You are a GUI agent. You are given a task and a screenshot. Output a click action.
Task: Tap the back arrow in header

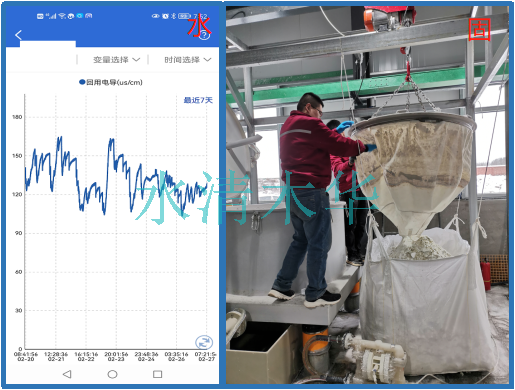(x=18, y=35)
